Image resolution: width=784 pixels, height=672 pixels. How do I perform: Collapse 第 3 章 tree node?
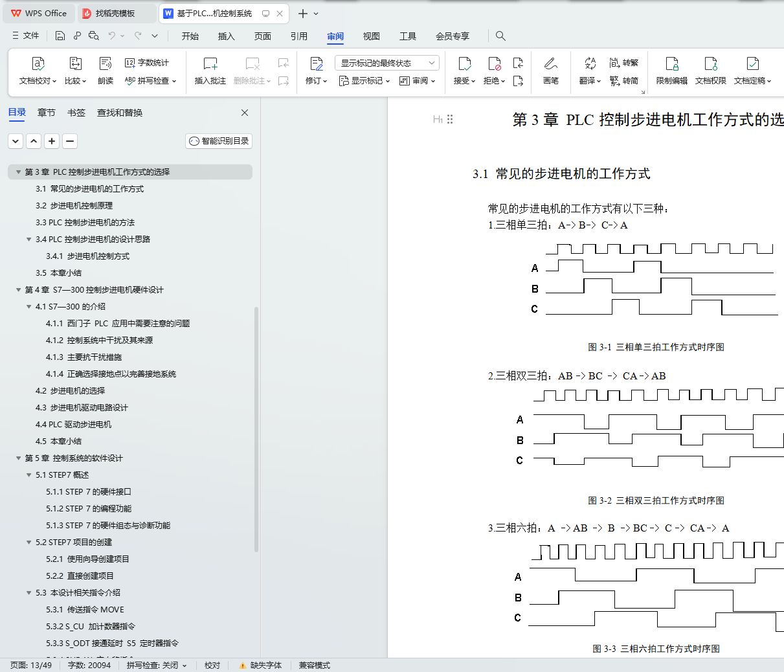point(18,172)
